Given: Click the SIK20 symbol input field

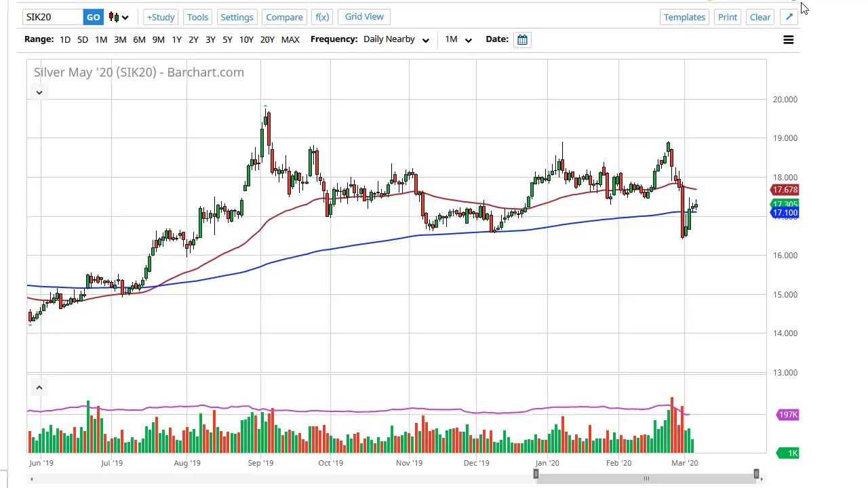Looking at the screenshot, I should click(53, 17).
